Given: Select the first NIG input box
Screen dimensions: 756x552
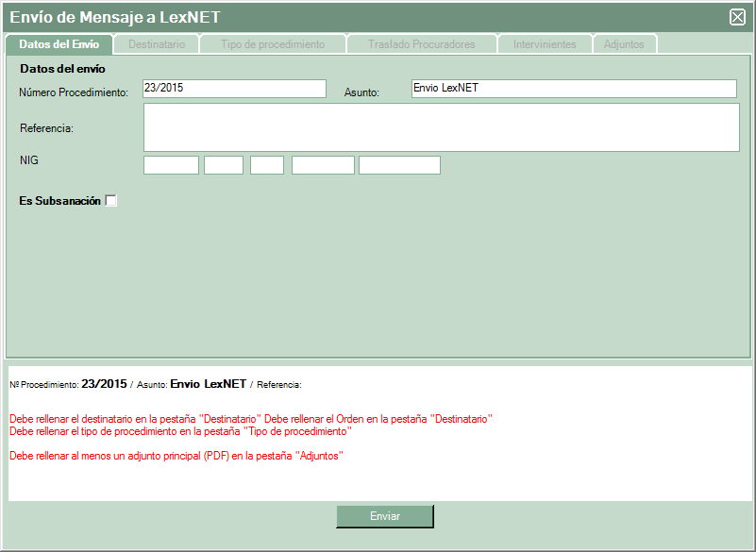Looking at the screenshot, I should [171, 165].
